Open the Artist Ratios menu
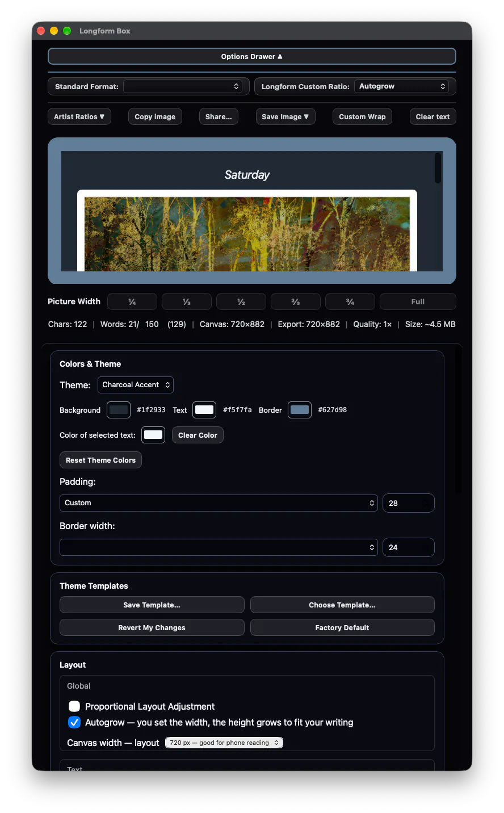 tap(79, 116)
